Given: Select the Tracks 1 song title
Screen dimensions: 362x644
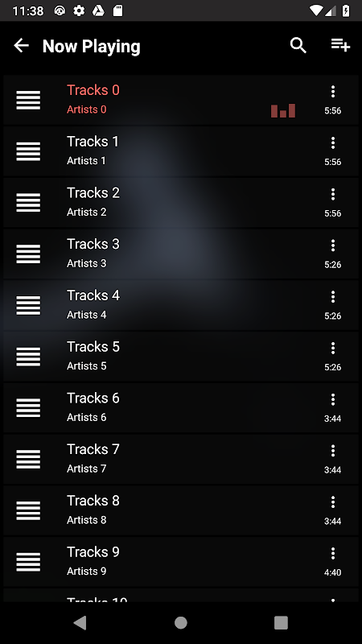Looking at the screenshot, I should click(93, 142).
